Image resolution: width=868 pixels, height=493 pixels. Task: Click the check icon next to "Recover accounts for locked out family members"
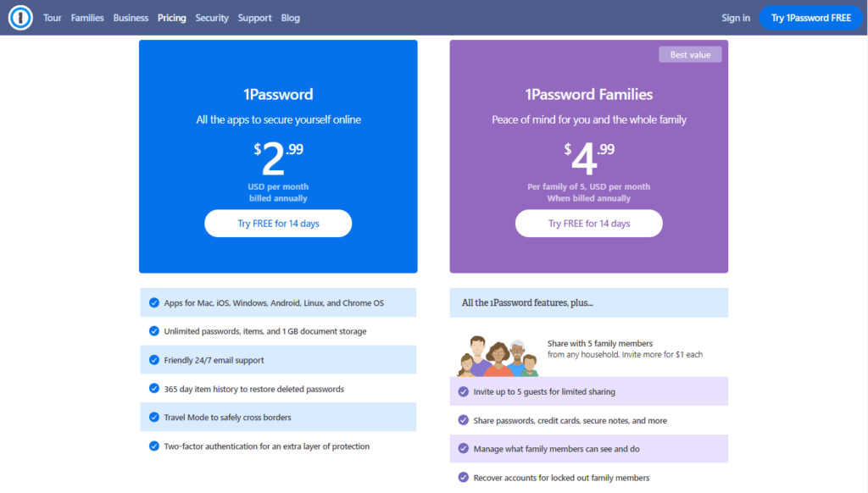click(464, 477)
